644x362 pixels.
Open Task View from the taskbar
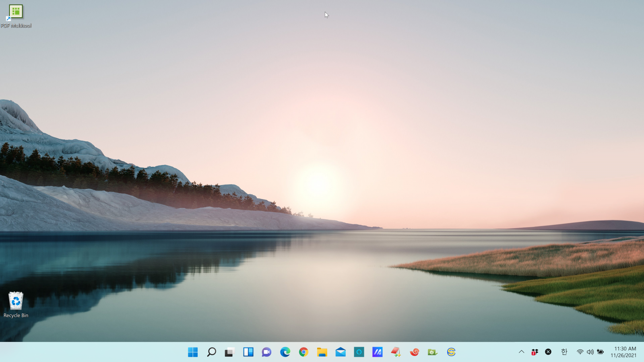229,352
